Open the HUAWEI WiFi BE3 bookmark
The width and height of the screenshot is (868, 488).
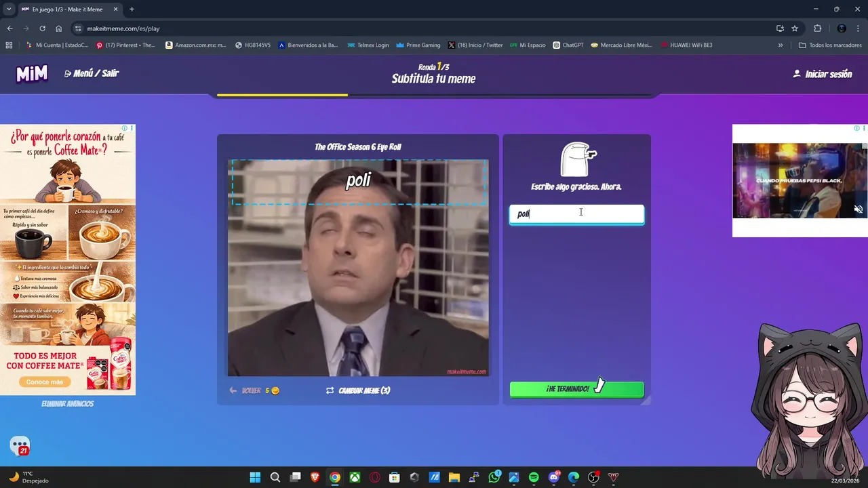tap(686, 45)
